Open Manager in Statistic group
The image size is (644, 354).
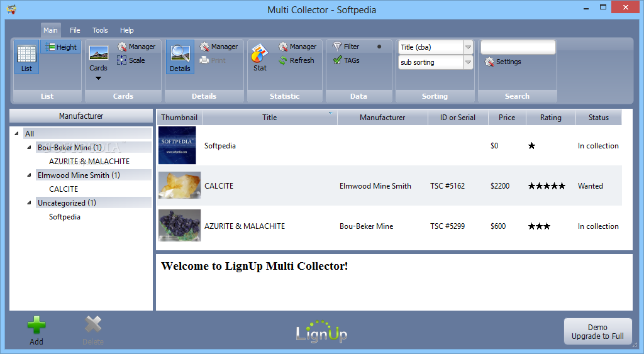[297, 47]
